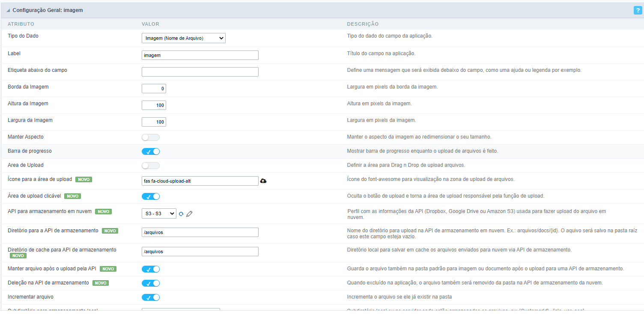Viewport: 644px width, 314px height.
Task: Click the Largura da Imagem field
Action: click(154, 122)
